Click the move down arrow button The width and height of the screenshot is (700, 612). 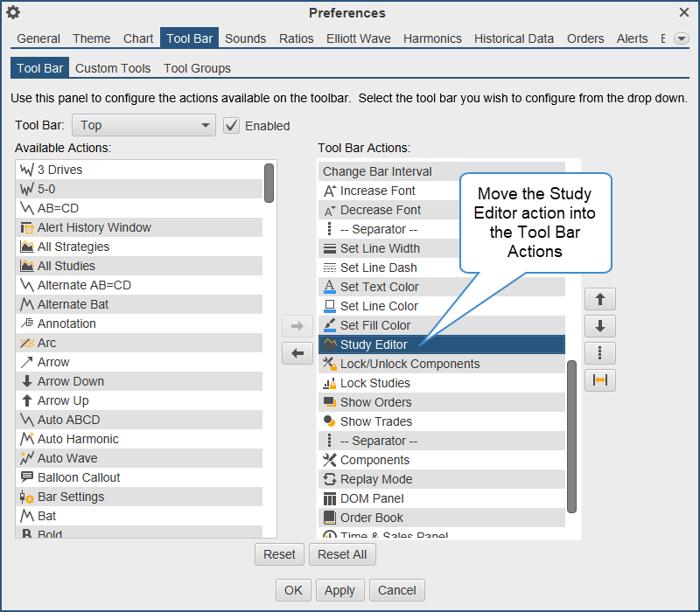click(600, 326)
